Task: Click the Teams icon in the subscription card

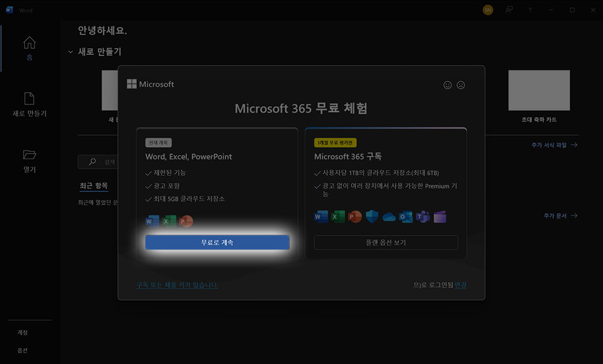Action: click(x=423, y=217)
